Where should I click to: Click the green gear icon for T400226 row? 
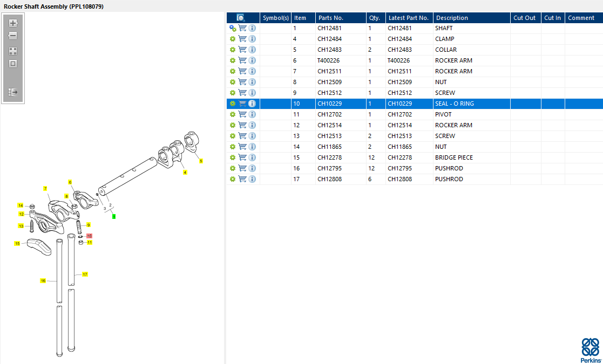(x=232, y=60)
